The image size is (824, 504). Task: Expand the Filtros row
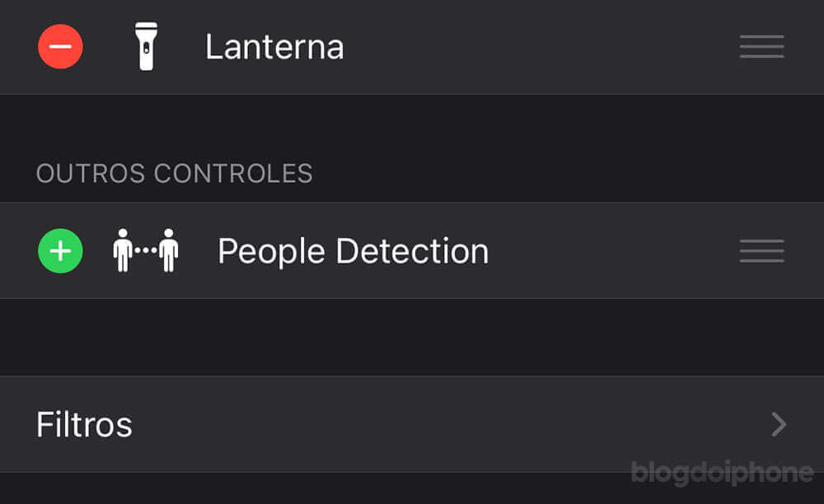click(412, 423)
